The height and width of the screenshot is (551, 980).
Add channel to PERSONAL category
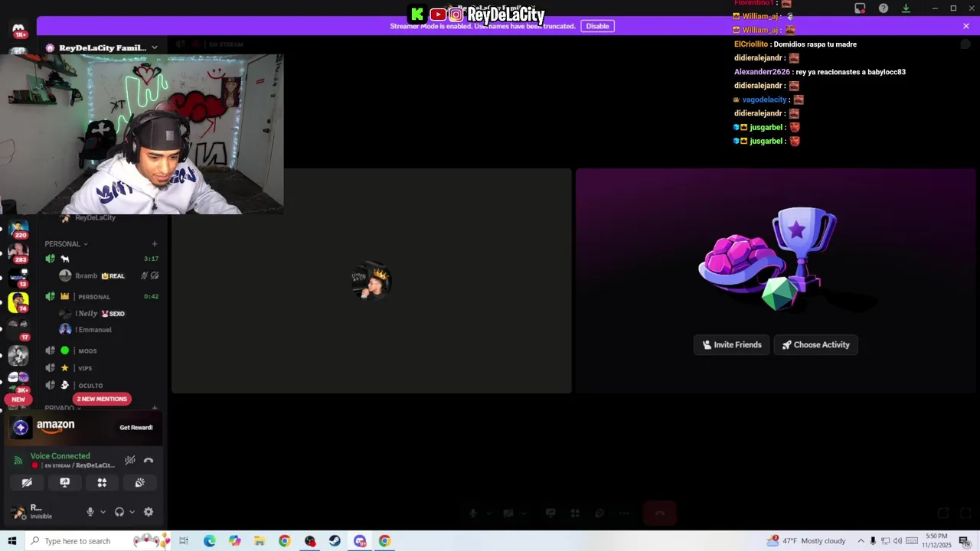tap(155, 244)
